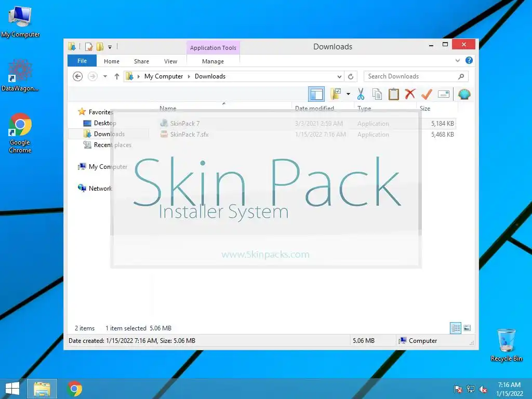Open the Google Chrome desktop shortcut
Image resolution: width=532 pixels, height=399 pixels.
tap(20, 133)
